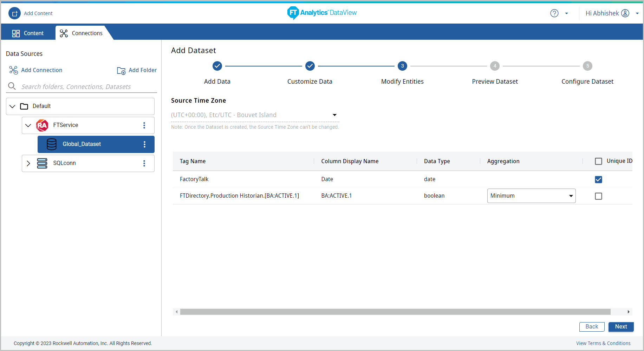Click the Aggregation column header
This screenshot has height=351, width=644.
click(503, 161)
